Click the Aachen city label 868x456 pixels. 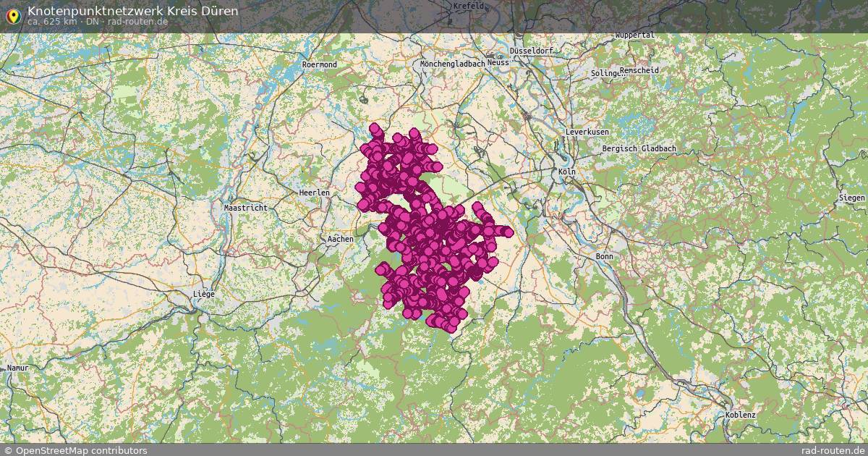click(x=339, y=237)
